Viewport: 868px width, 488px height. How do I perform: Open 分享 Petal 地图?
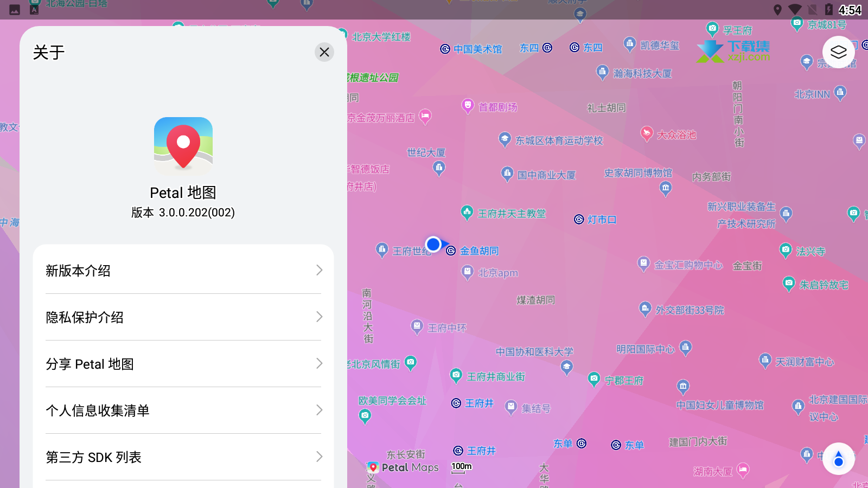pos(183,364)
